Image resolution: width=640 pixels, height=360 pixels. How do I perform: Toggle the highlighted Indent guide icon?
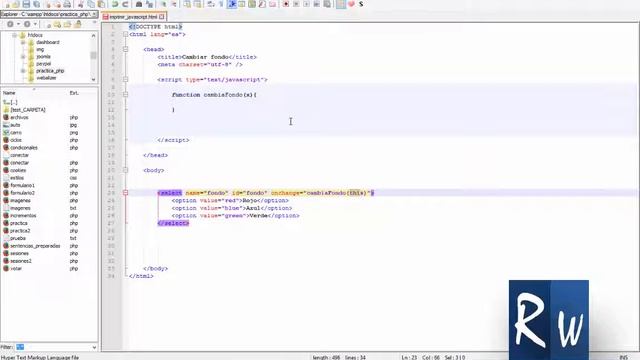[231, 4]
